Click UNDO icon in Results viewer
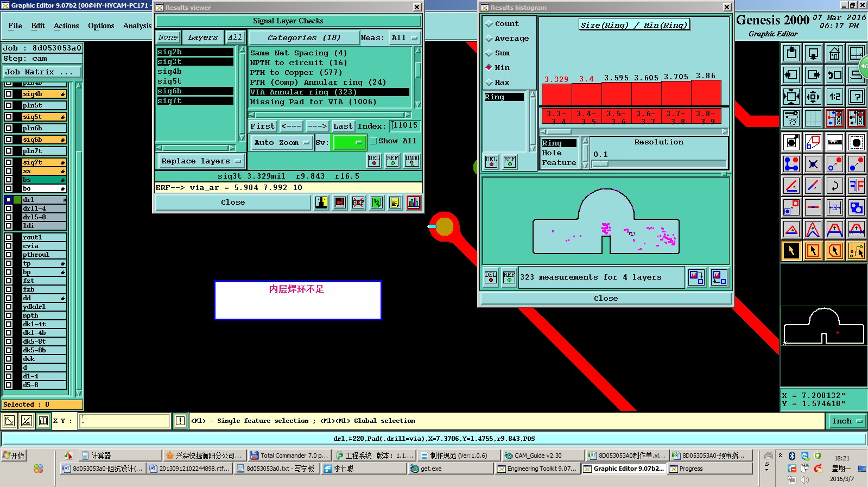Viewport: 868px width, 487px height. [412, 161]
